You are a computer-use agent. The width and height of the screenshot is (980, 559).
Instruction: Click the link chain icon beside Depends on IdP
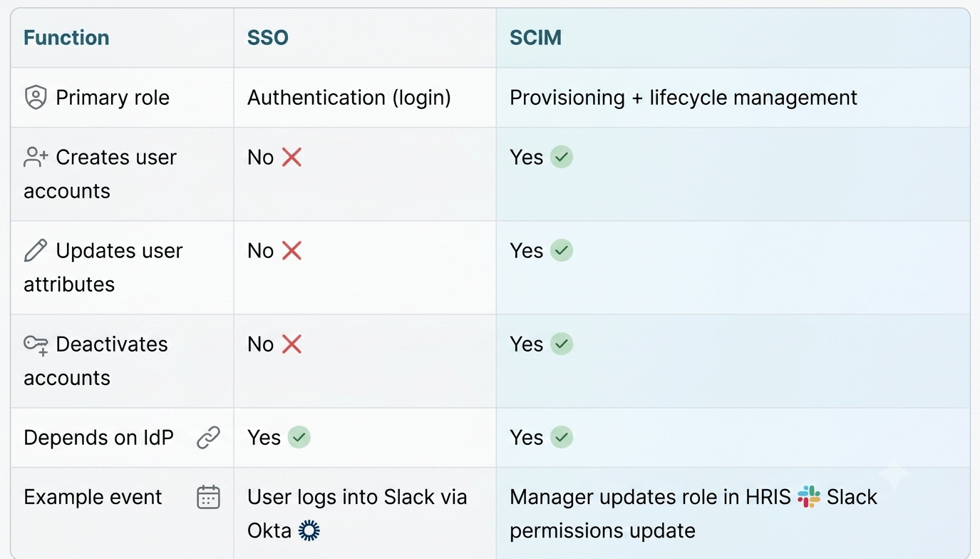click(208, 437)
